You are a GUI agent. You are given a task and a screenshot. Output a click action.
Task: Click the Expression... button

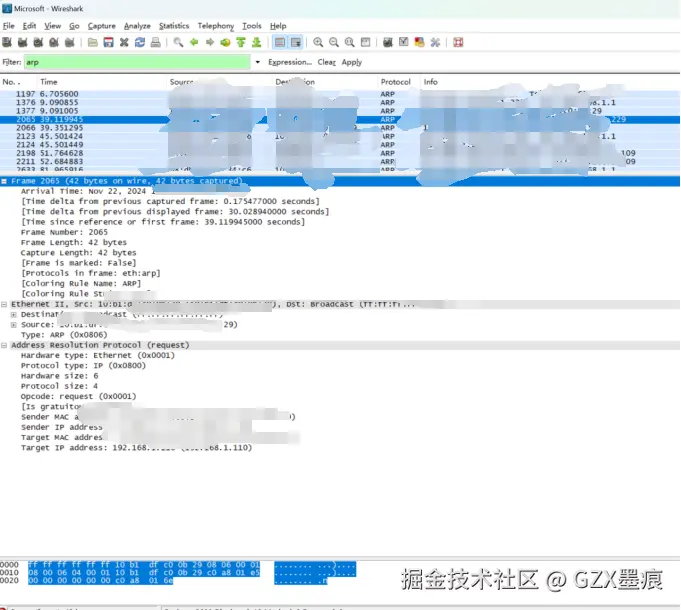click(290, 62)
